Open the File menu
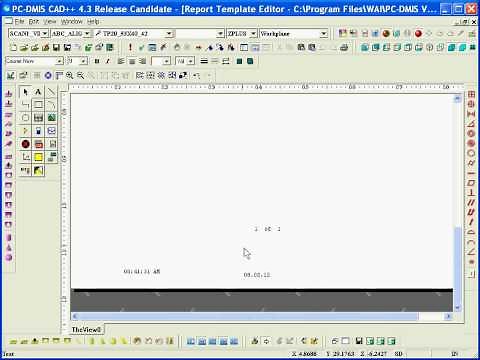 pyautogui.click(x=19, y=22)
